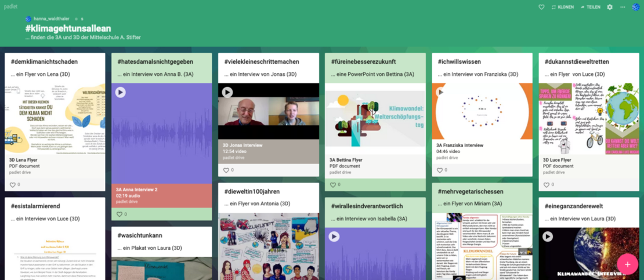The image size is (644, 280).
Task: Like the #hatesdamalsnichtgegeben post
Action: (x=119, y=214)
